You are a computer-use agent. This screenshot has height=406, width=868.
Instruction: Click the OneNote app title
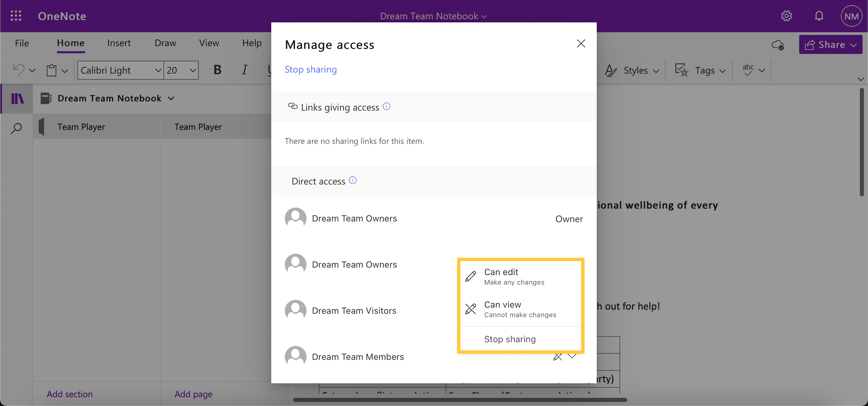[62, 16]
